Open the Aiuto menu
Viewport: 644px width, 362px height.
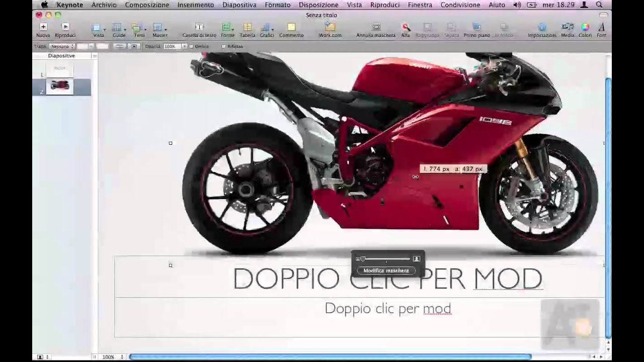[497, 5]
